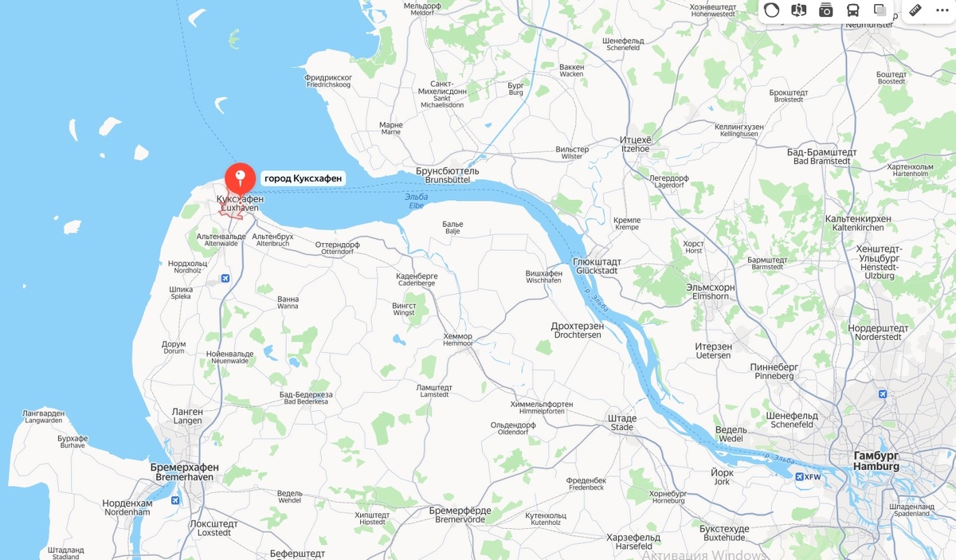
Task: Open the traffic layer circle icon
Action: pos(771,10)
